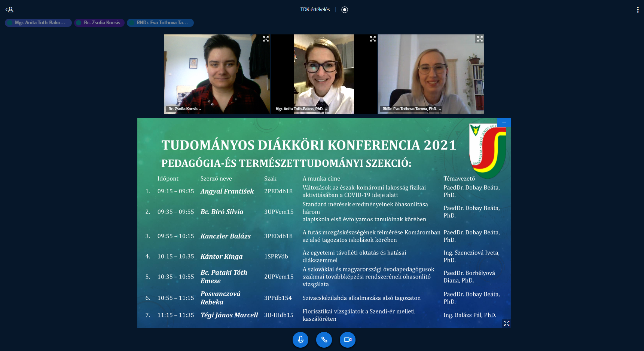Select RNDr. Eva Tothova talking indicator
This screenshot has width=644, height=351.
pyautogui.click(x=160, y=23)
